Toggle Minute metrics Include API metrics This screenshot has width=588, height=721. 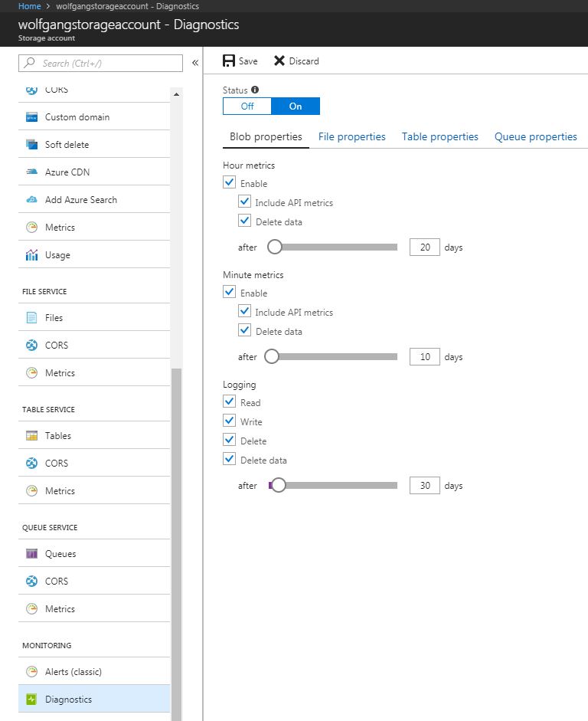[x=244, y=311]
